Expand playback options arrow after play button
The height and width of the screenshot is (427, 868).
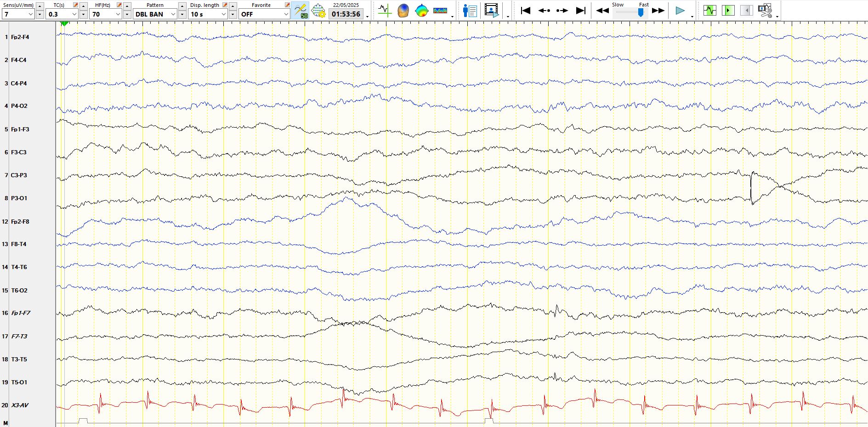click(692, 17)
